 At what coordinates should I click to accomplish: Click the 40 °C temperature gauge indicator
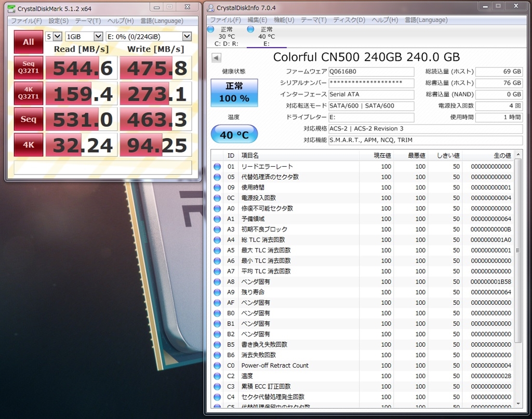[234, 133]
